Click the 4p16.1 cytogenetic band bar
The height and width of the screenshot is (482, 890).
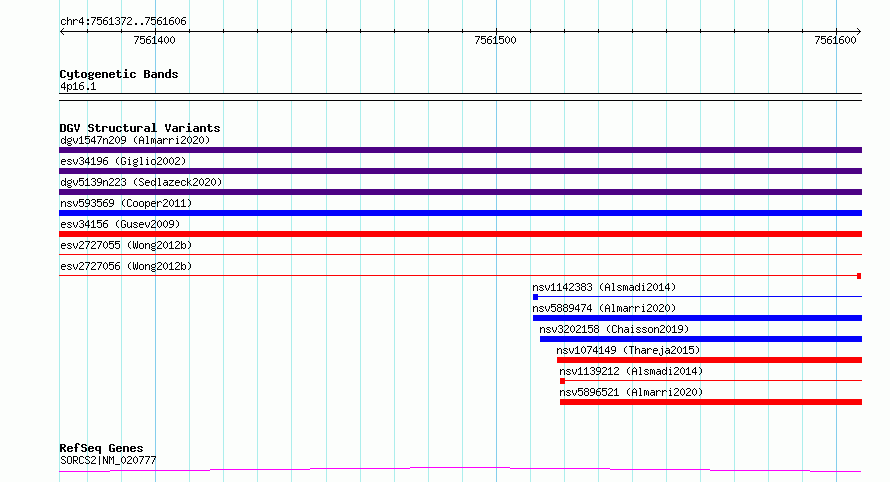coord(460,97)
